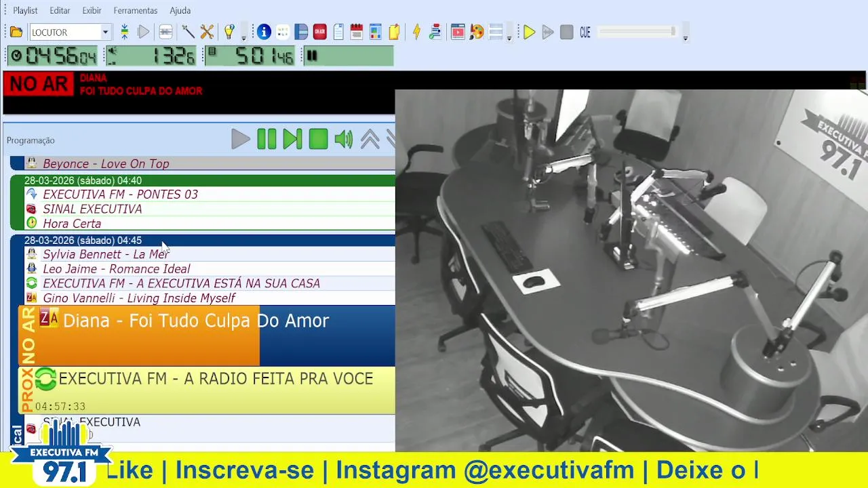
Task: Open the waveform editor icon
Action: (165, 32)
